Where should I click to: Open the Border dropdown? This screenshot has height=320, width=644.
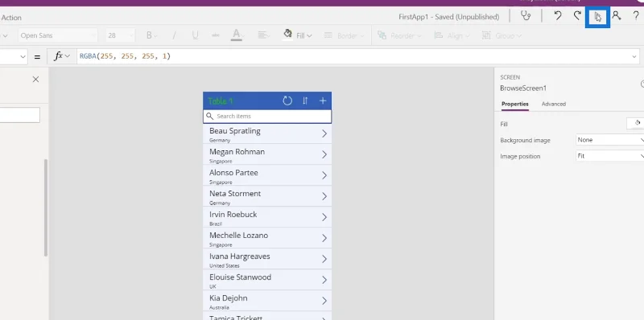[345, 35]
